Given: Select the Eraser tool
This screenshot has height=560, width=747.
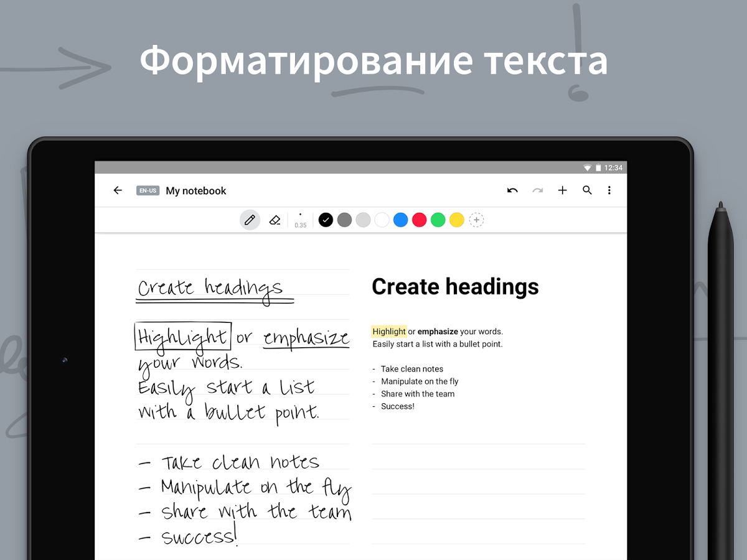Looking at the screenshot, I should [275, 220].
